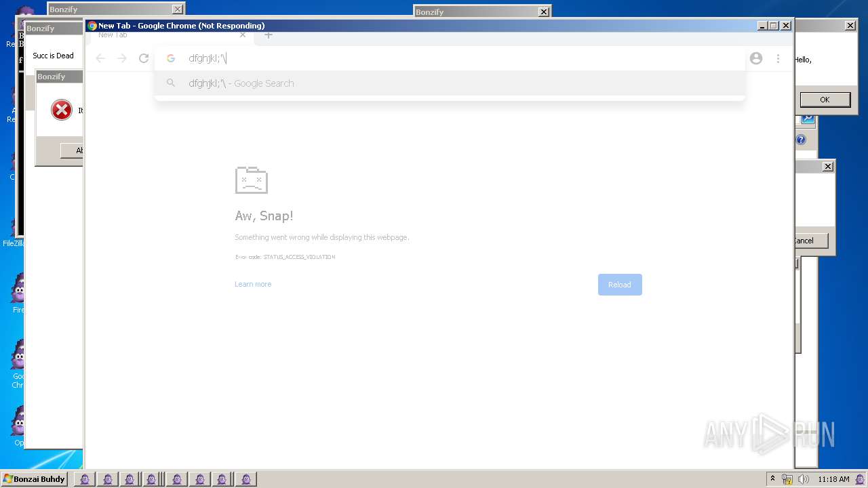
Task: Open the Learn more link
Action: (x=253, y=284)
